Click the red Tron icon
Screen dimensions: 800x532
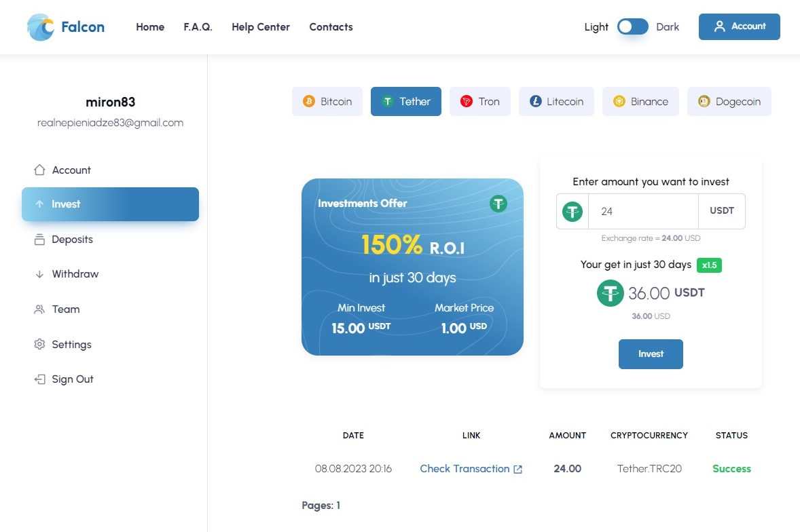click(x=467, y=101)
